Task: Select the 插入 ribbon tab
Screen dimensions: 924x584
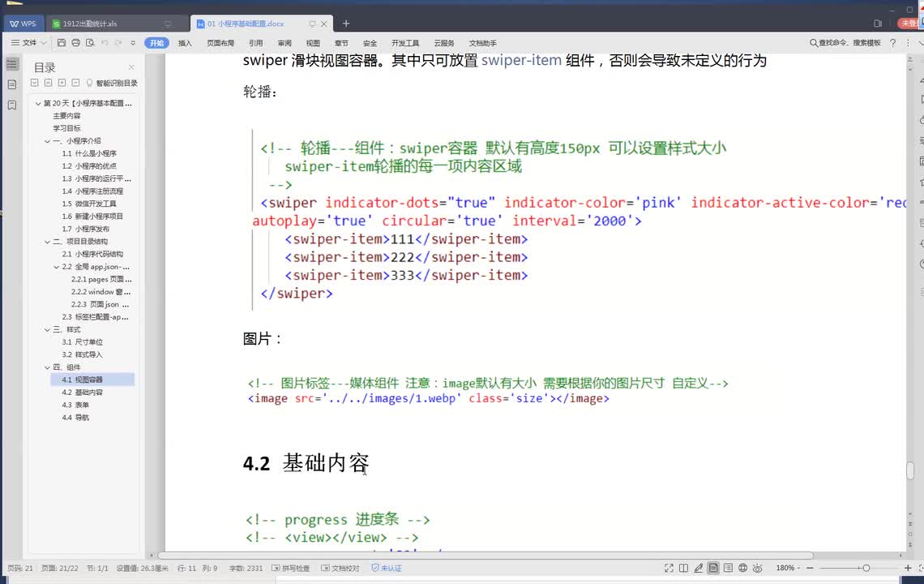Action: click(x=185, y=43)
